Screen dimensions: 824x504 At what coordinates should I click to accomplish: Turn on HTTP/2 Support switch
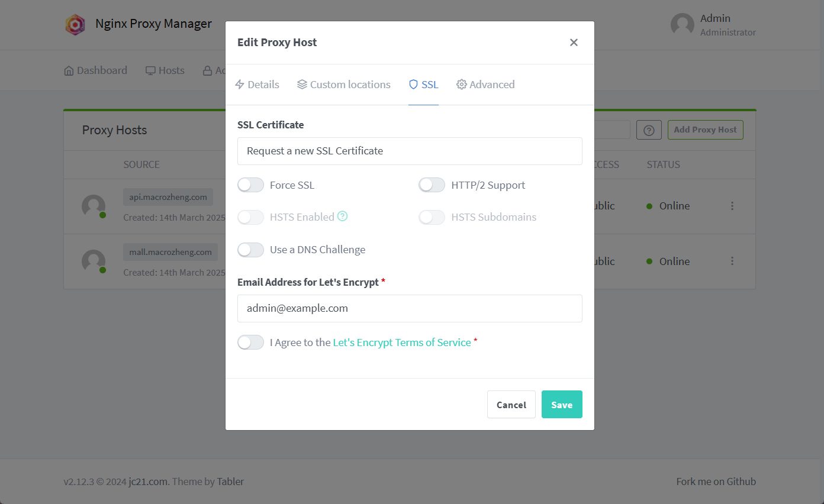click(432, 185)
